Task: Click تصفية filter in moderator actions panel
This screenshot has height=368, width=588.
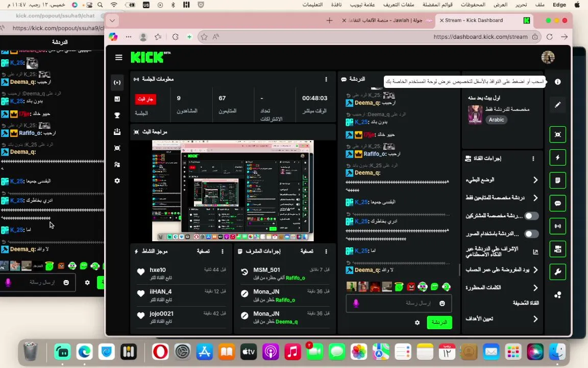Action: pyautogui.click(x=307, y=251)
